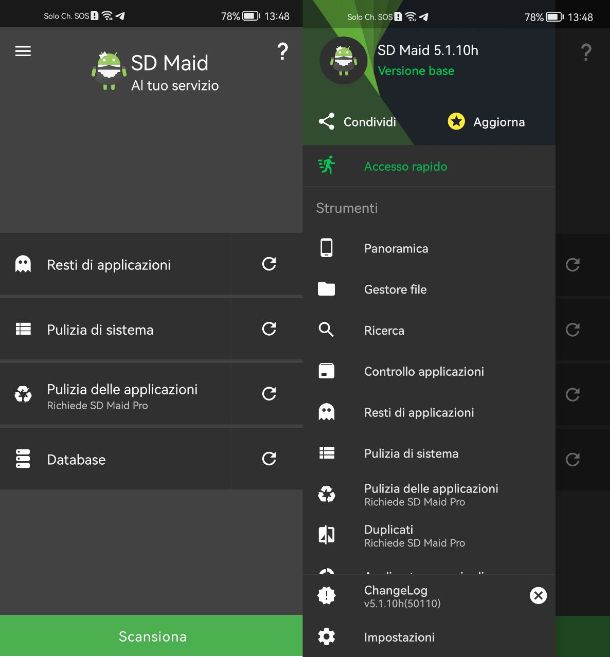Tap the recycle icon in the drawer
The width and height of the screenshot is (610, 657).
click(x=326, y=494)
